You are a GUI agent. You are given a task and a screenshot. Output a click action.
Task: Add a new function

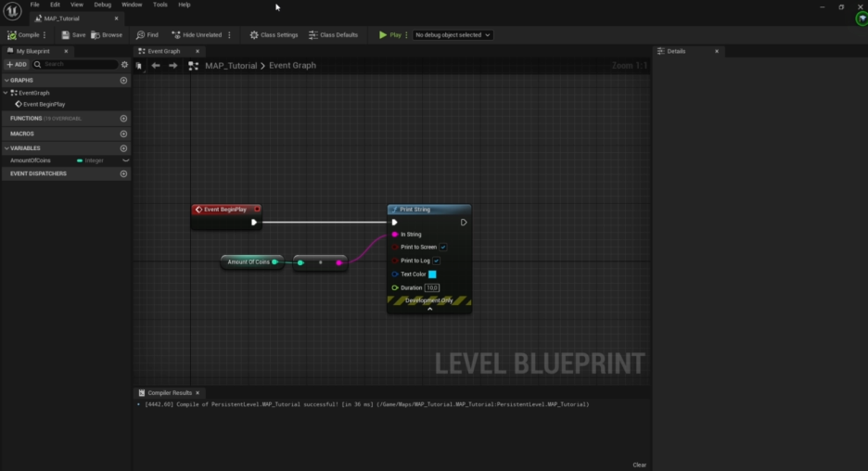click(123, 119)
